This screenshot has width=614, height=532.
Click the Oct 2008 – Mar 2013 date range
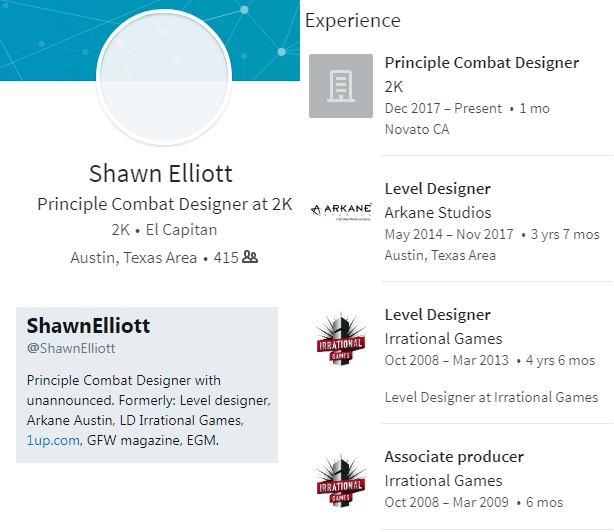coord(446,361)
